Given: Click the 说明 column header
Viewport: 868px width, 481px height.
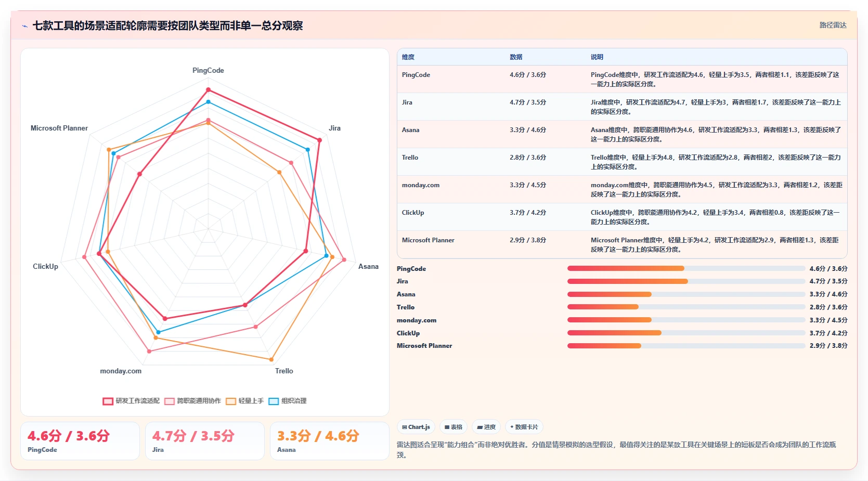Looking at the screenshot, I should [597, 57].
